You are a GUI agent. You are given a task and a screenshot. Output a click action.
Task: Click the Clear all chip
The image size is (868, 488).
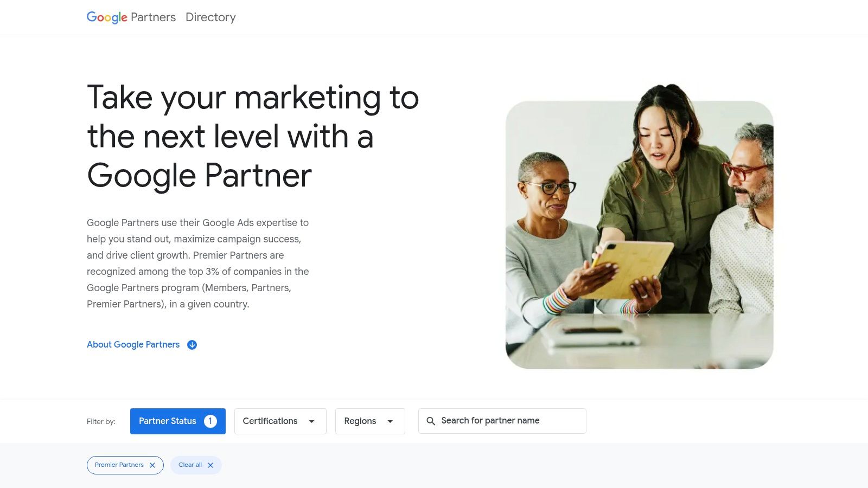point(196,465)
